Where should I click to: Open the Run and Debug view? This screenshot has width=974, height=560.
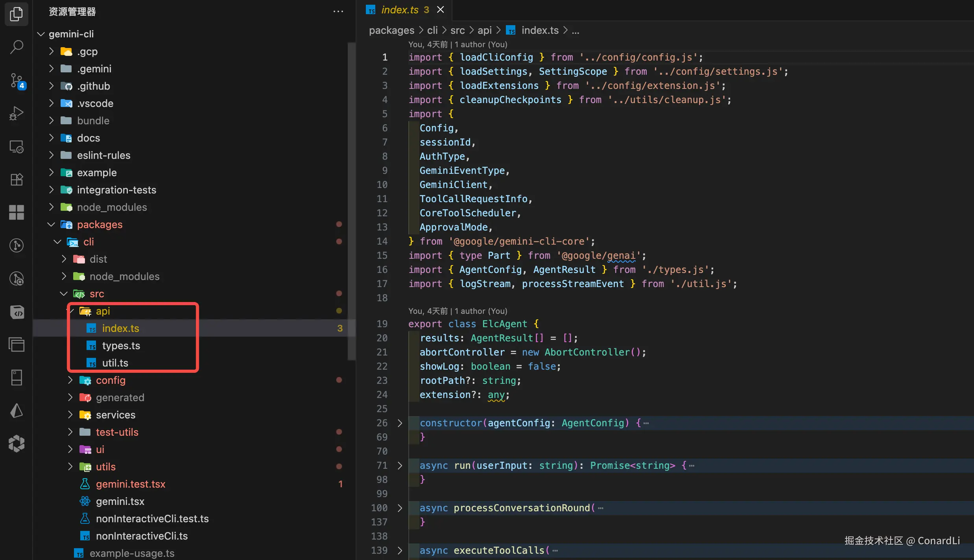16,114
